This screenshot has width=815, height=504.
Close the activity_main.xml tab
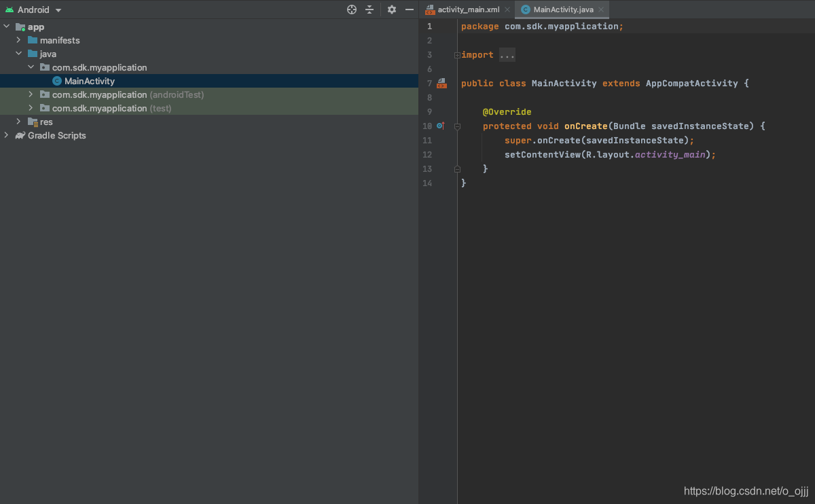pyautogui.click(x=507, y=10)
